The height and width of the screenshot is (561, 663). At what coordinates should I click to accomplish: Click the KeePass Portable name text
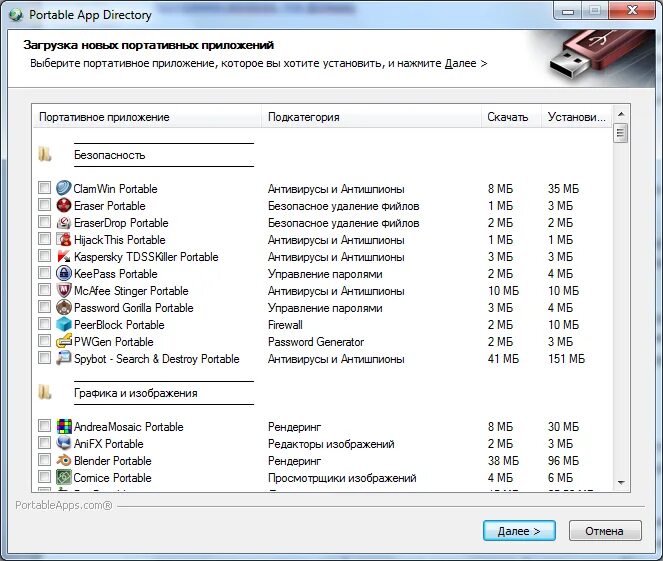coord(115,274)
